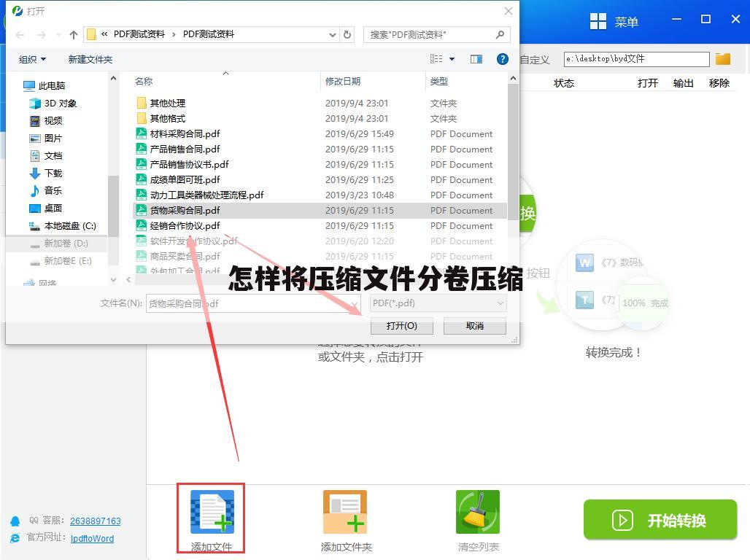This screenshot has height=560, width=750.
Task: Click the 打开 column header in converter
Action: coord(648,83)
